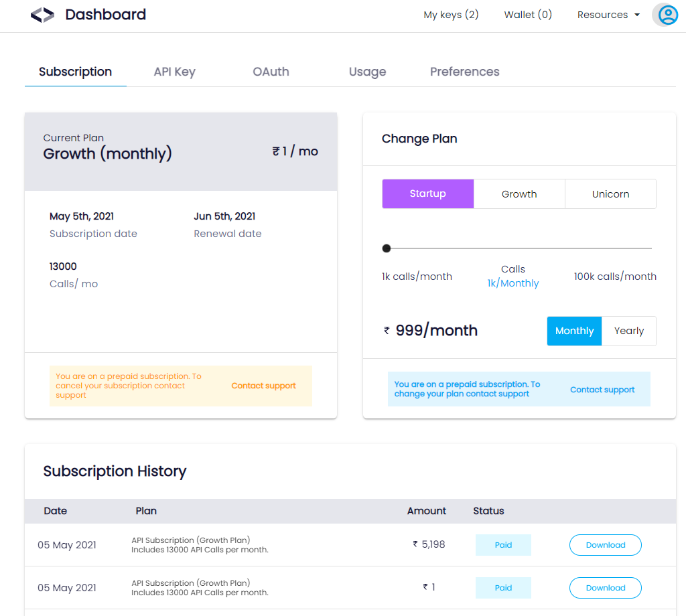Viewport: 686px width, 616px height.
Task: Click the Subscription History heading
Action: click(x=115, y=471)
